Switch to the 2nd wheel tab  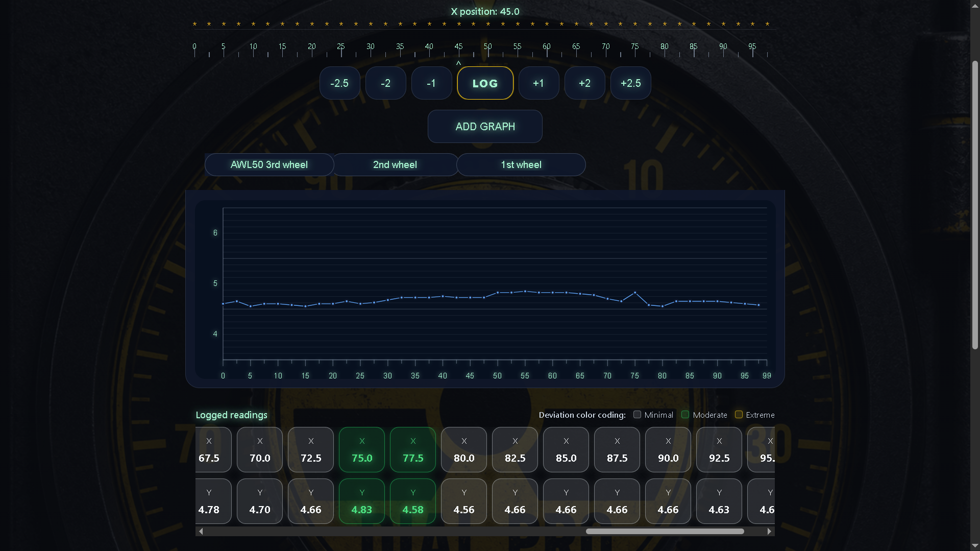tap(395, 165)
